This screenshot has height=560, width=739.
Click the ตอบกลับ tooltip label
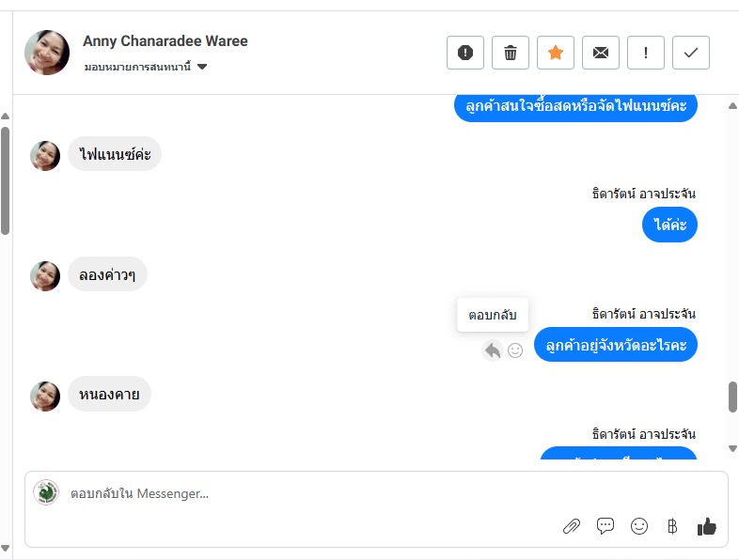point(493,315)
